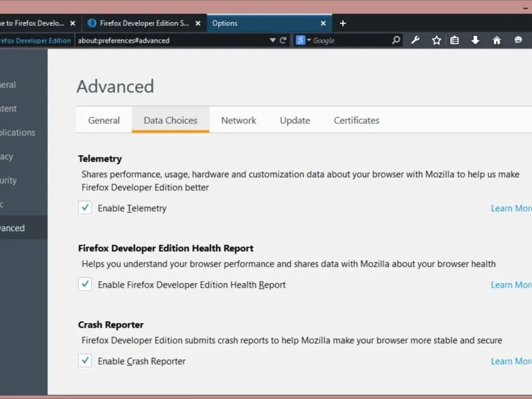Expand the Google search engine dropdown
532x399 pixels.
303,40
